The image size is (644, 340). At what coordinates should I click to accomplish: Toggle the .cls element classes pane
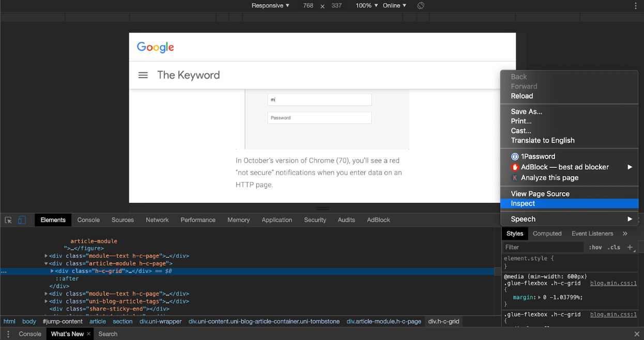point(614,248)
